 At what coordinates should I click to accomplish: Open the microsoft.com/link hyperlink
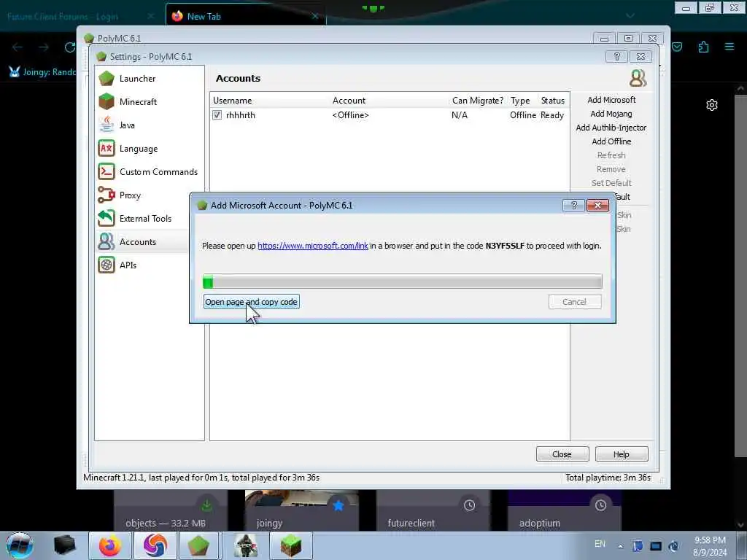[312, 246]
